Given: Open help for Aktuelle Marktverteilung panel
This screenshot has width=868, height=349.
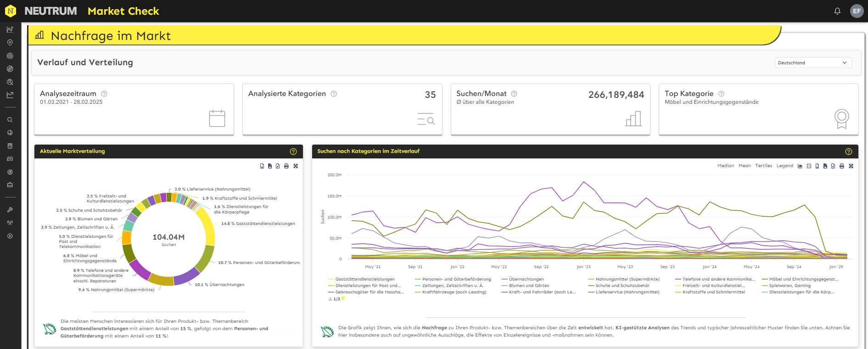Looking at the screenshot, I should click(x=293, y=152).
